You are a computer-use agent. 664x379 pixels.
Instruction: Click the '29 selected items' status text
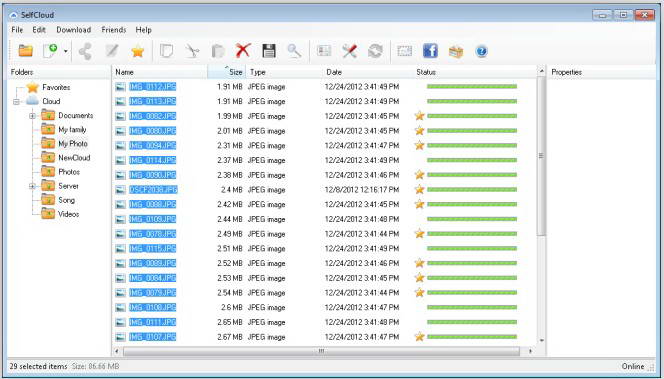coord(38,366)
